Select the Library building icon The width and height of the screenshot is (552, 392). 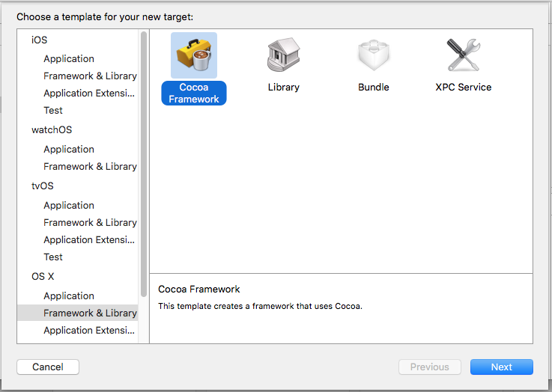click(x=283, y=55)
